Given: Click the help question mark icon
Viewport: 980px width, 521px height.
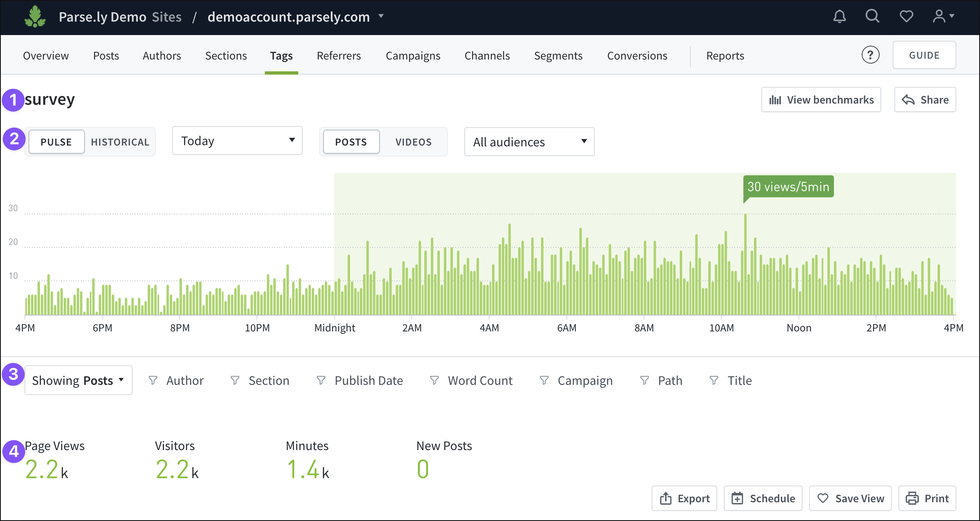Looking at the screenshot, I should click(870, 55).
